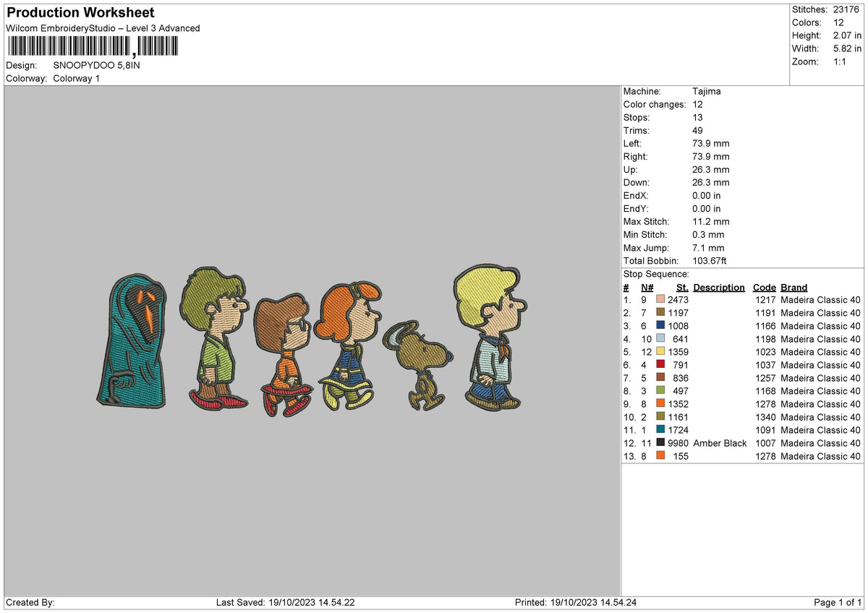
Task: Select the 'Colorway 1' value
Action: [77, 78]
